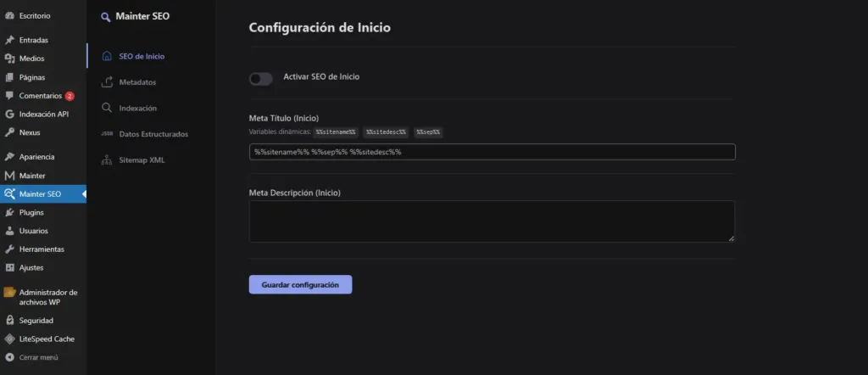Screen dimensions: 868x375
Task: Open the Mainter SEO menu item
Action: pyautogui.click(x=40, y=194)
